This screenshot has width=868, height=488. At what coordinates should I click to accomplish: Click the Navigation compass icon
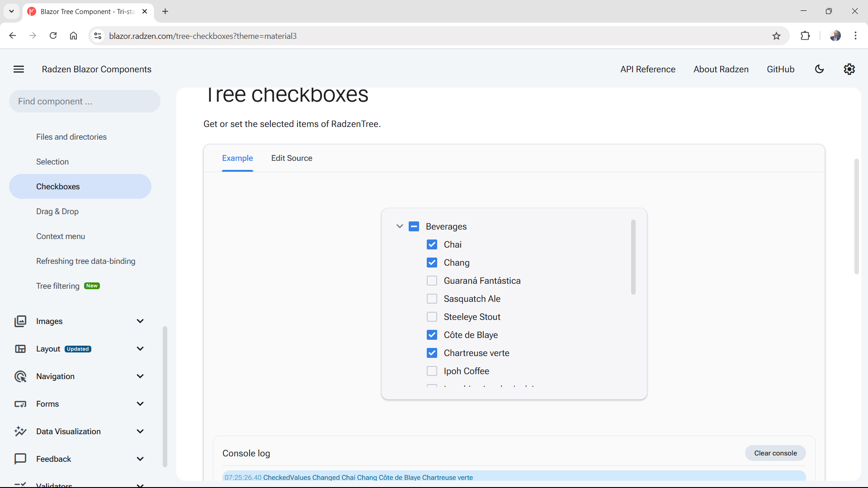pos(21,376)
